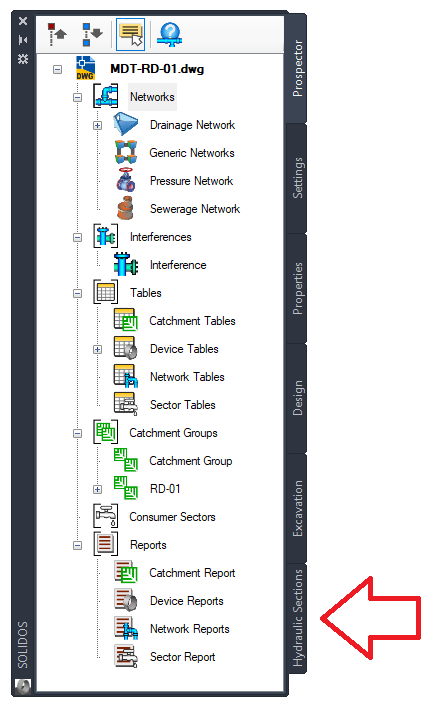Collapse the MDT-RD-01.dwg root node
434x705 pixels.
click(58, 70)
